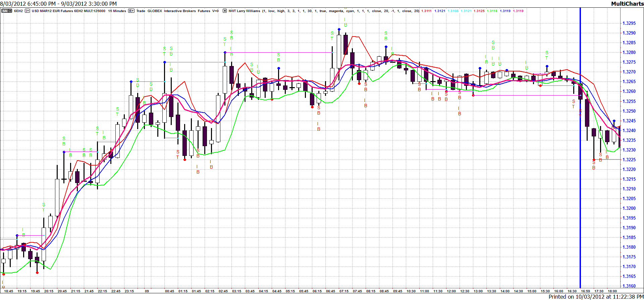Click the 16:59 time axis label
The height and width of the screenshot is (300, 644).
pyautogui.click(x=585, y=291)
